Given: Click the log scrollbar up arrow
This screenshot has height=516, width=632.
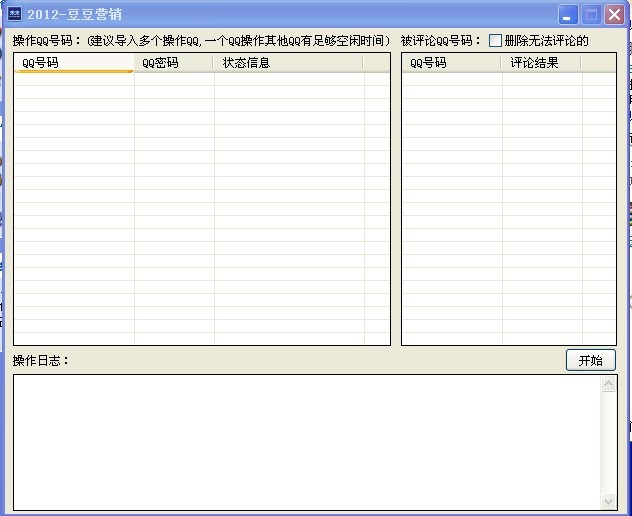Looking at the screenshot, I should tap(608, 384).
